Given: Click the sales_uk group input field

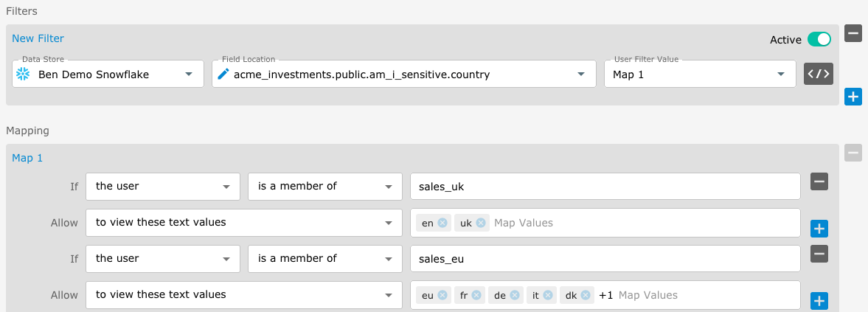Looking at the screenshot, I should (x=605, y=187).
